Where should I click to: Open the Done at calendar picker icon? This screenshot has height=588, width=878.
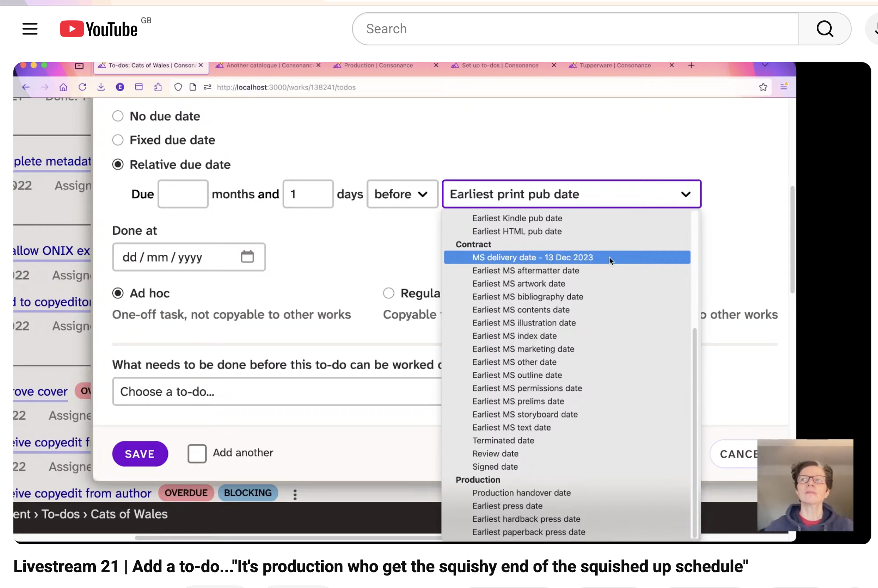point(247,257)
